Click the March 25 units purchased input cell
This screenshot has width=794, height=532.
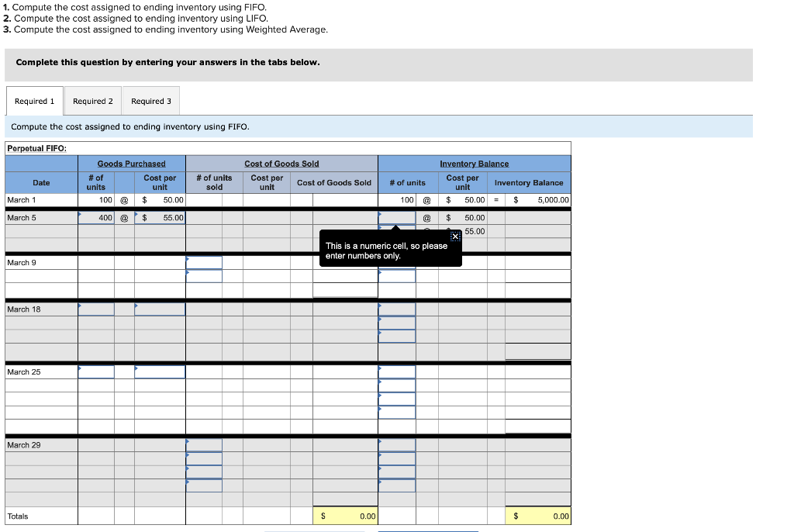[x=96, y=371]
